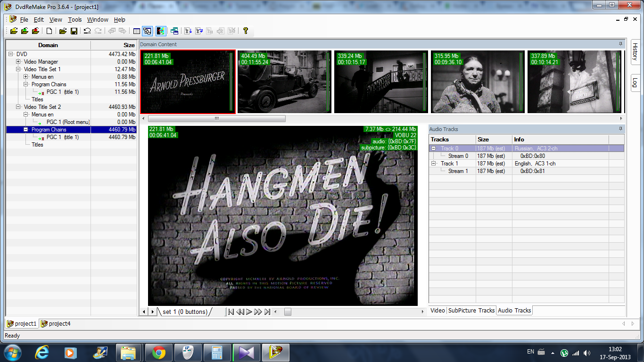The height and width of the screenshot is (362, 644).
Task: Select the Arnold Pressburger title thumbnail
Action: tap(188, 82)
